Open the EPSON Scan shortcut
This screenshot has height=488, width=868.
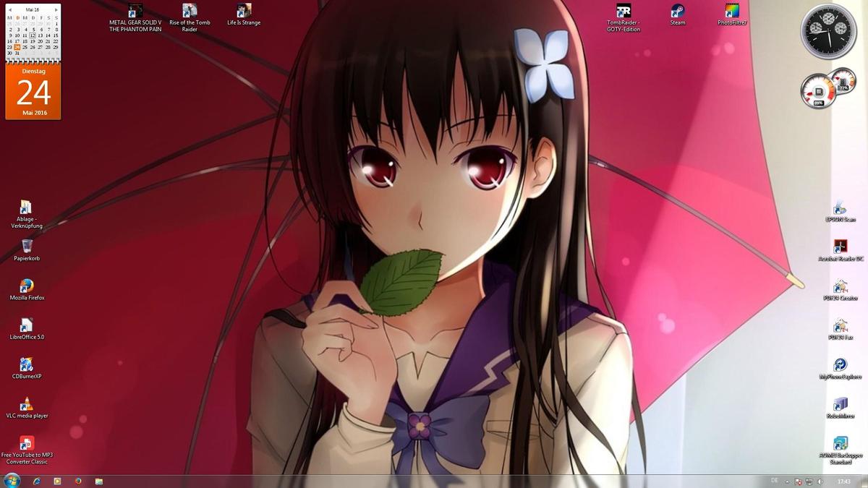pyautogui.click(x=841, y=211)
